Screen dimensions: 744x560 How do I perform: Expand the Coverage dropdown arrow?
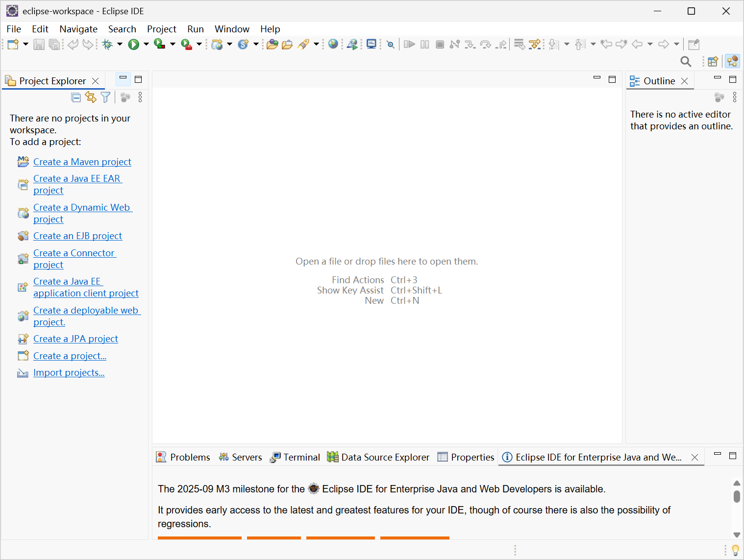pos(173,45)
